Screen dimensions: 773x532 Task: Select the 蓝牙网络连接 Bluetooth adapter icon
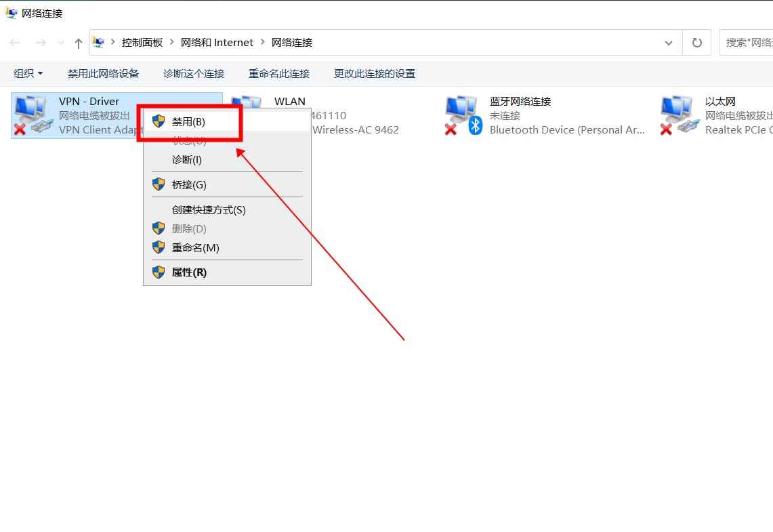tap(461, 114)
